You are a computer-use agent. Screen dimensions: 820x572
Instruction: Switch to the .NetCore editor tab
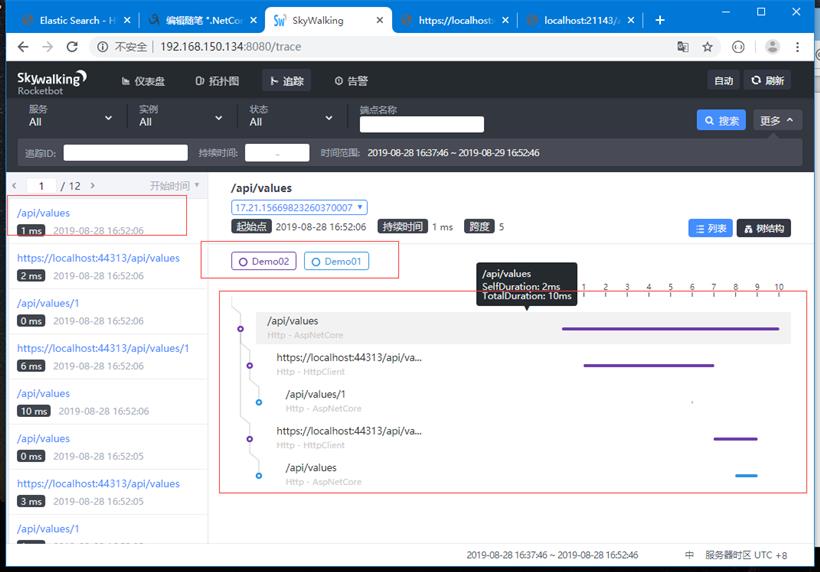[203, 20]
